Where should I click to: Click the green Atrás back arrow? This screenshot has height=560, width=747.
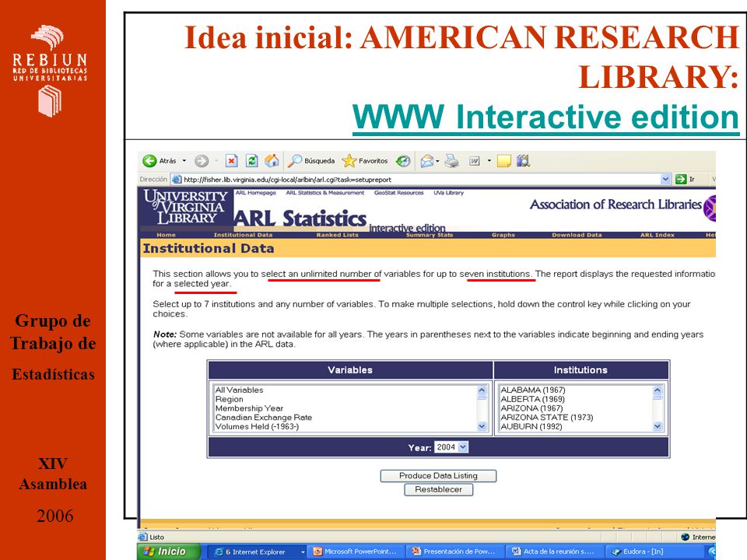point(149,161)
